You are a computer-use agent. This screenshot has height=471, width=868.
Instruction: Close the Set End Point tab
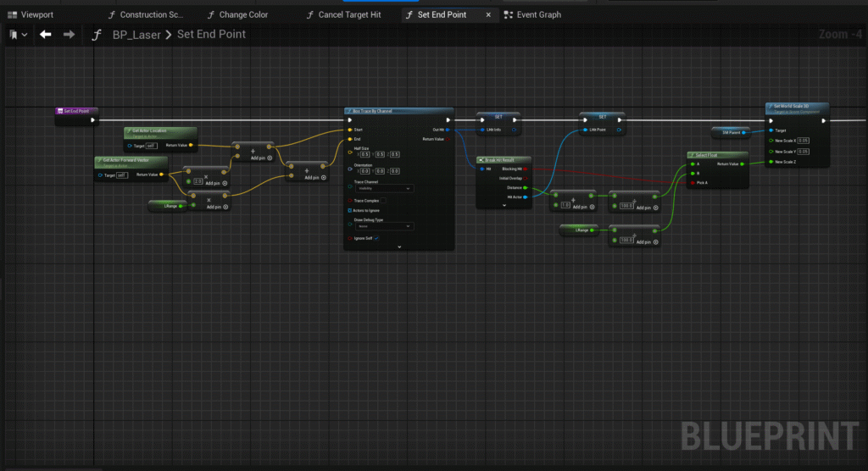[x=488, y=15]
